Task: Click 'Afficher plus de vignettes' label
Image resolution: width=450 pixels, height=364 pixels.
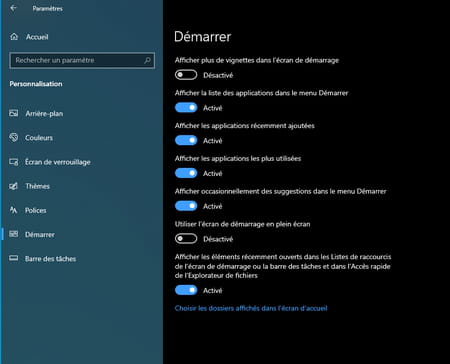Action: click(x=257, y=60)
